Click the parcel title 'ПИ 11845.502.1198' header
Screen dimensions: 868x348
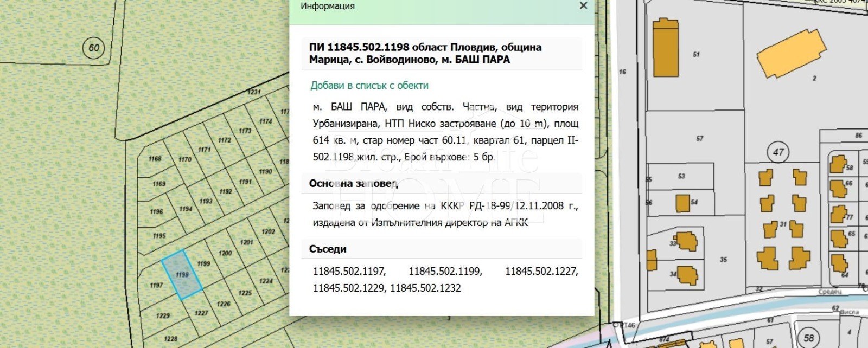(425, 53)
